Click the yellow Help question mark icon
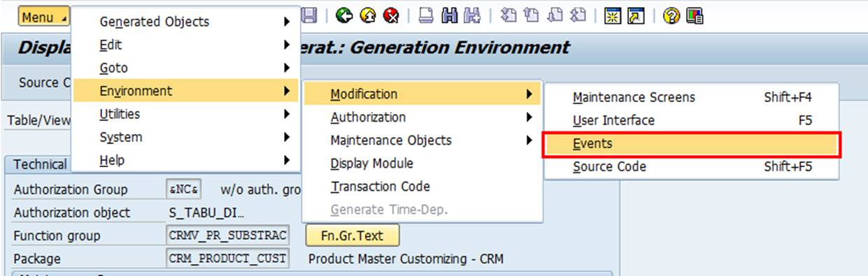 coord(671,16)
